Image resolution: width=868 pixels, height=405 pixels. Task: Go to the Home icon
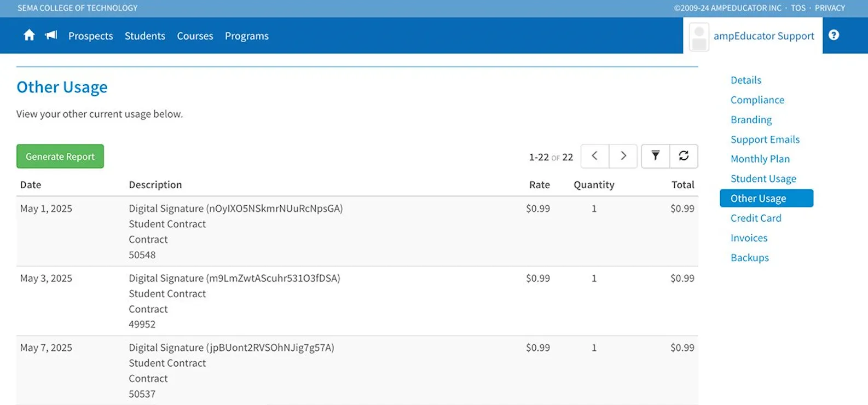coord(29,36)
